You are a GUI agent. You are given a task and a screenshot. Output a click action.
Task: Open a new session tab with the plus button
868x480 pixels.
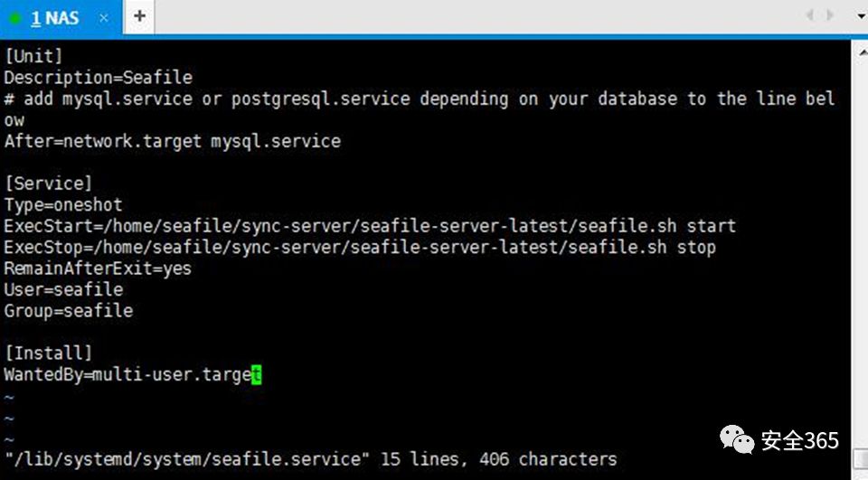(x=139, y=16)
